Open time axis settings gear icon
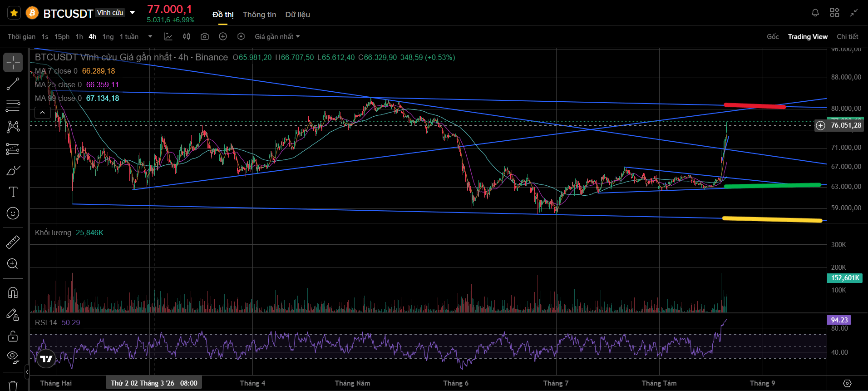 pos(847,383)
